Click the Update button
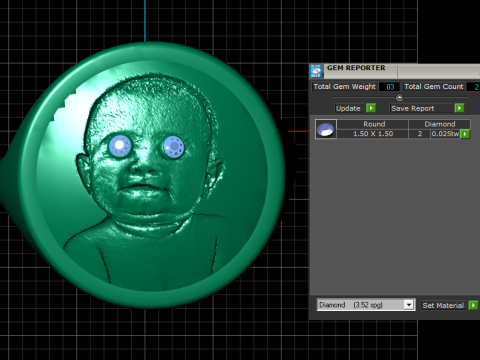Image resolution: width=480 pixels, height=360 pixels. click(348, 108)
